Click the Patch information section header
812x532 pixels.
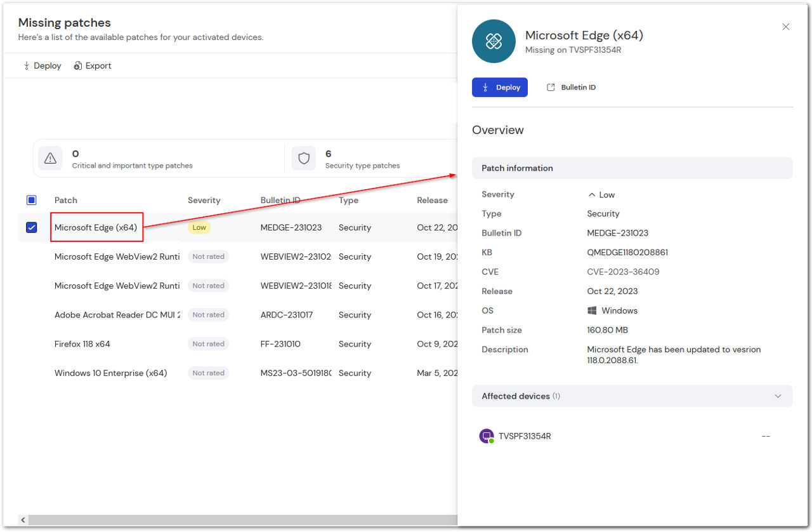[632, 168]
